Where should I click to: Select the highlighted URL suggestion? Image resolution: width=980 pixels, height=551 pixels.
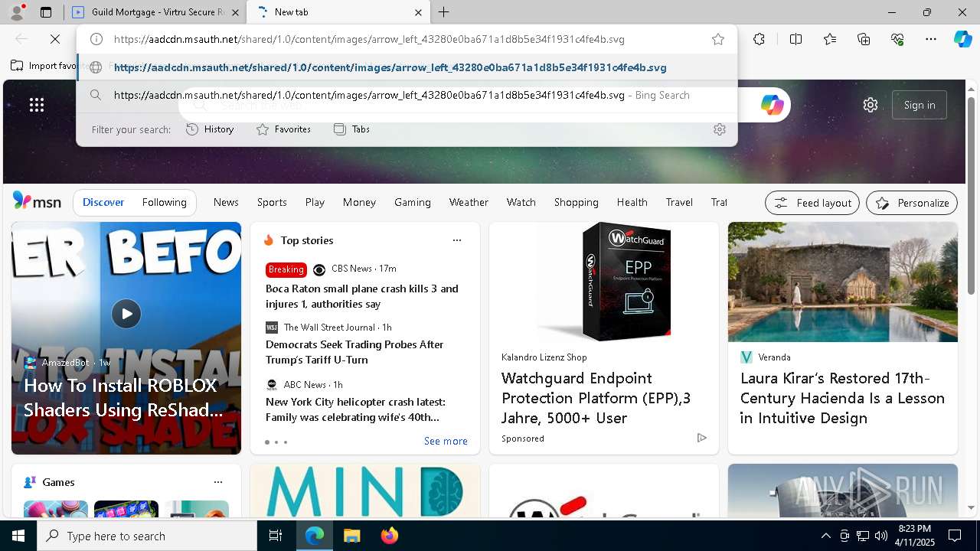pyautogui.click(x=407, y=67)
